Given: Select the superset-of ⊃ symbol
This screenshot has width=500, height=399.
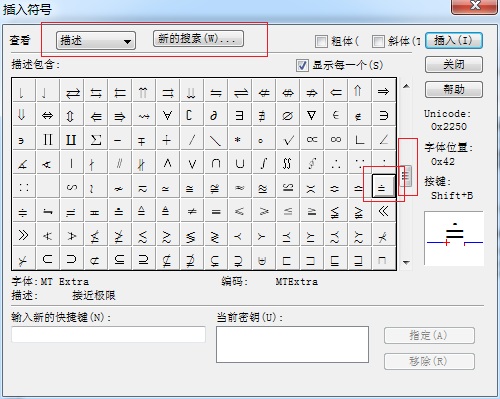Looking at the screenshot, I should (71, 259).
